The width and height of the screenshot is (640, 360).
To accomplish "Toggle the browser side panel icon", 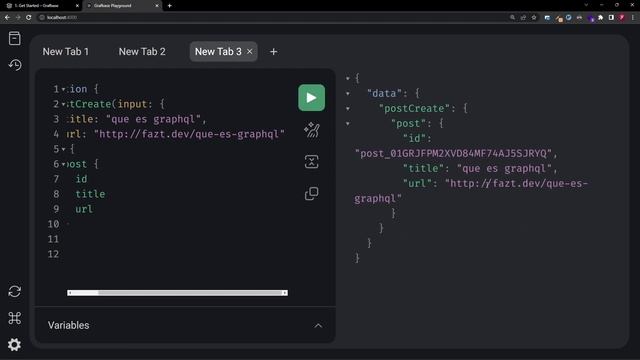I will tap(611, 18).
